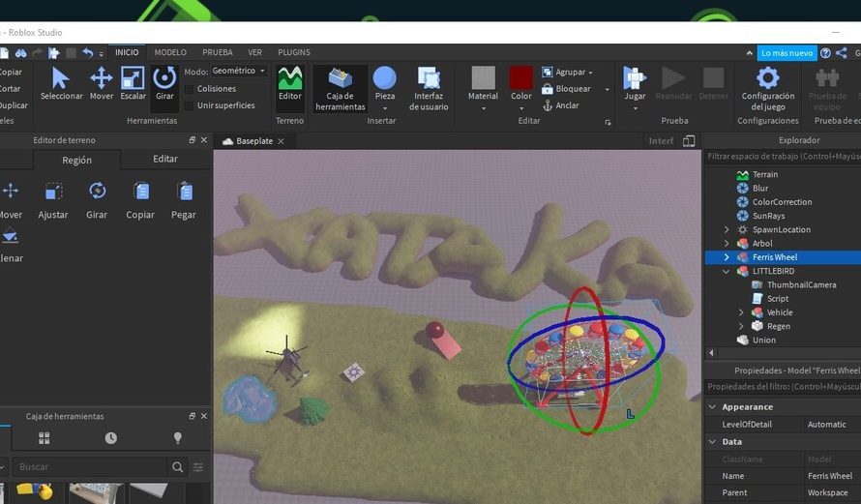Click the Lo más nuevo button

787,53
